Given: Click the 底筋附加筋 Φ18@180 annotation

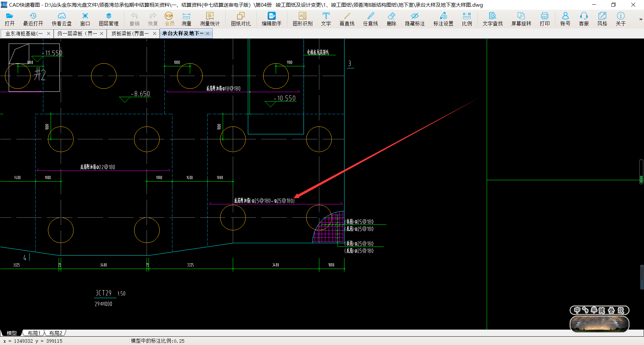Looking at the screenshot, I should tap(223, 88).
